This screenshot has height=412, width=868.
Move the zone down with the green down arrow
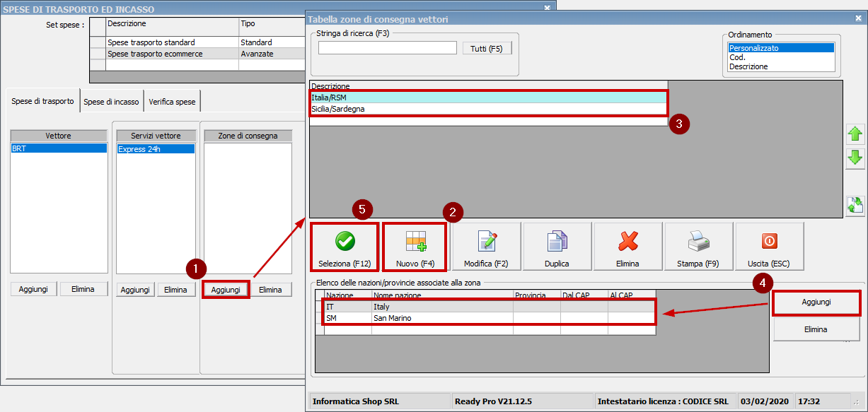[855, 158]
